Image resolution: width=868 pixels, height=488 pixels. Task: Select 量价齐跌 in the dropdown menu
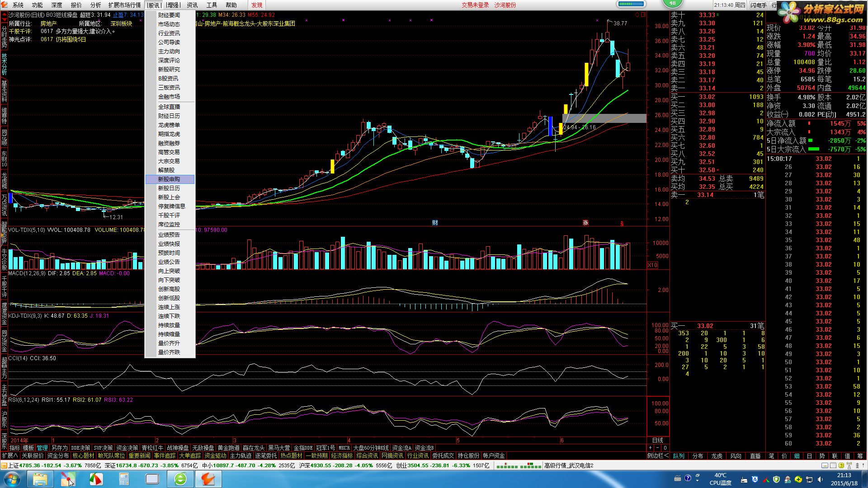coord(170,352)
